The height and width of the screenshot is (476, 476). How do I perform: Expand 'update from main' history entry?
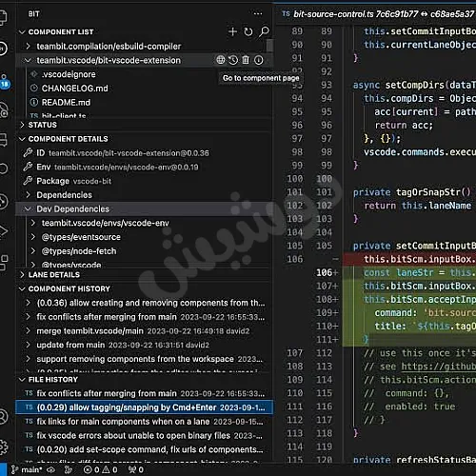[28, 345]
